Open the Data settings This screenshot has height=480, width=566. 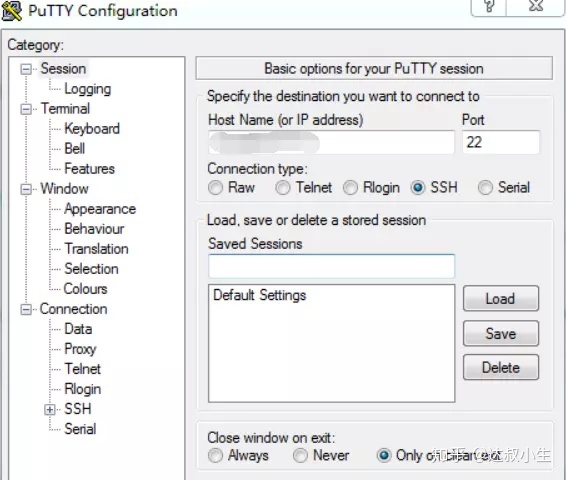tap(78, 329)
